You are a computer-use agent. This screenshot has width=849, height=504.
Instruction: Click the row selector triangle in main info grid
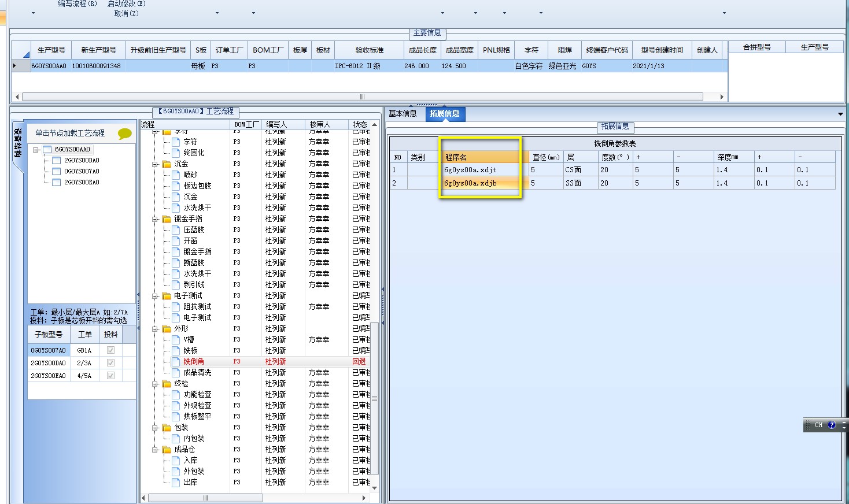coord(14,66)
